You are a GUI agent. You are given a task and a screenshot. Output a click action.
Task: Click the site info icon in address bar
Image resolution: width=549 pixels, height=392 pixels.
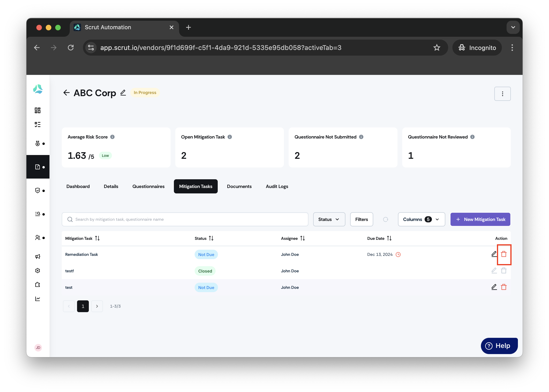click(x=91, y=48)
